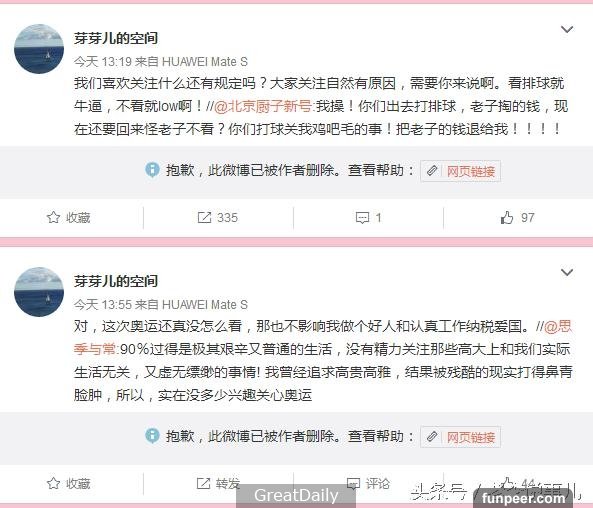Click info icon beside first deleted-post notice
The image size is (593, 508).
click(x=152, y=170)
